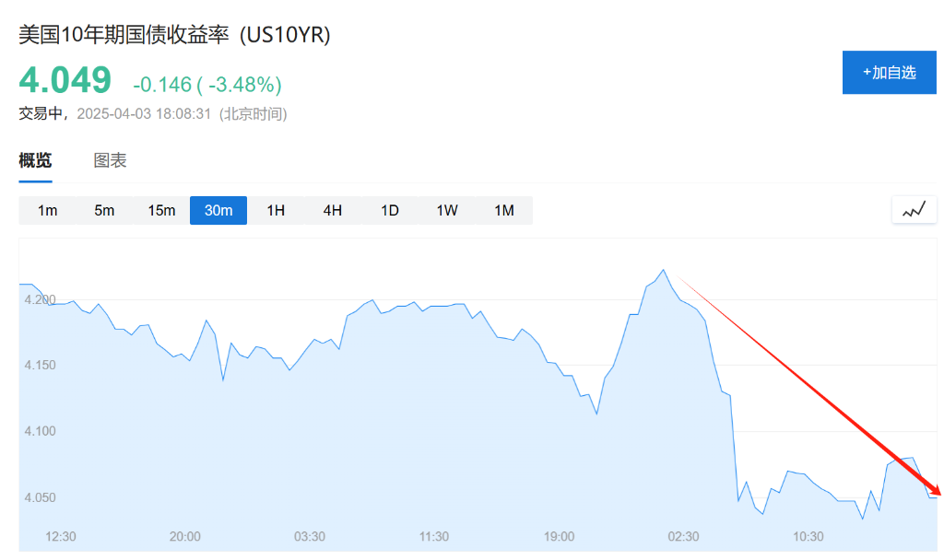Switch chart to 1D timeframe

[390, 210]
